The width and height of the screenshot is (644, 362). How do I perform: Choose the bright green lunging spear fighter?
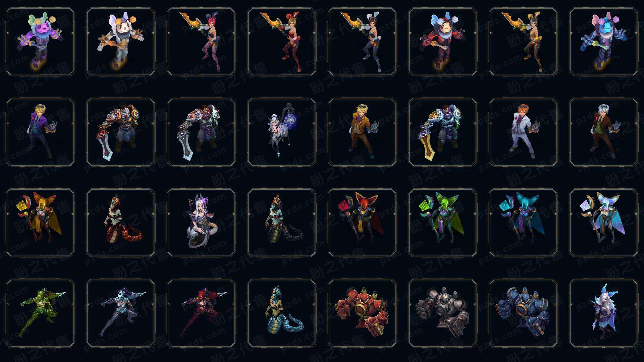(40, 313)
